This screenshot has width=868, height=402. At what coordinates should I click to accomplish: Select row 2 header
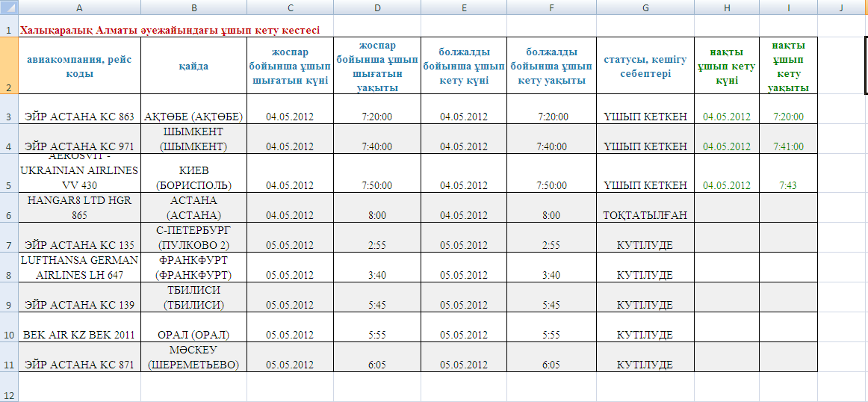pyautogui.click(x=9, y=65)
